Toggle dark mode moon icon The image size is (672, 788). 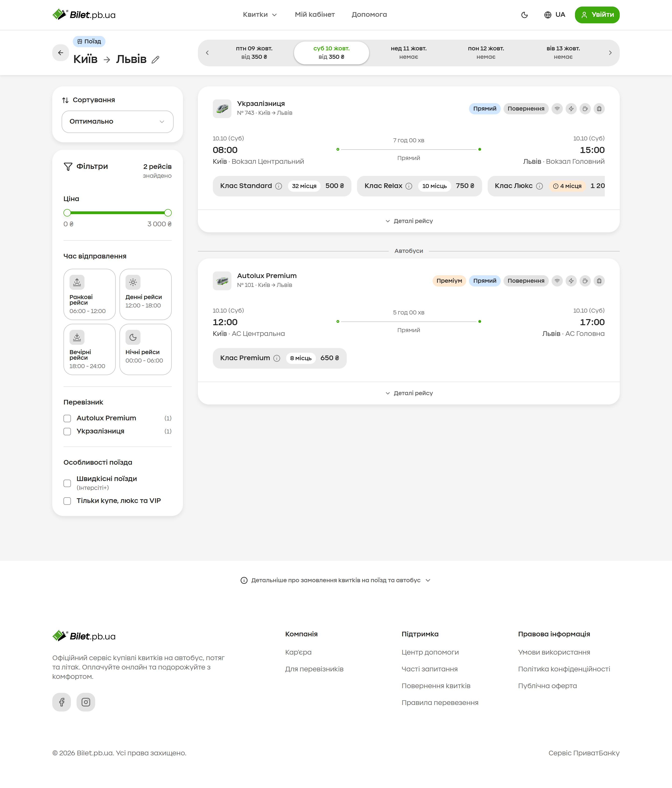(525, 15)
